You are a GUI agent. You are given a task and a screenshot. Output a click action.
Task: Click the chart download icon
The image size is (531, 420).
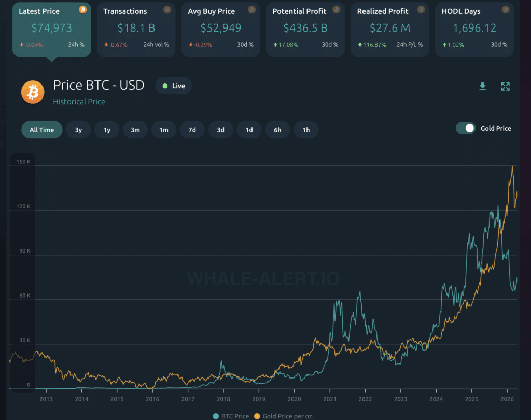pos(483,87)
